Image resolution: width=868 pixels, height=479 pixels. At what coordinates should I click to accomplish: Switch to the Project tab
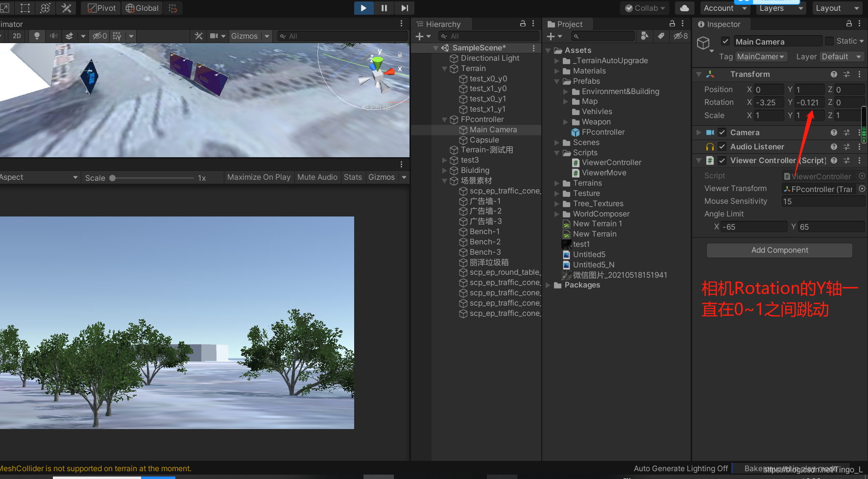569,24
